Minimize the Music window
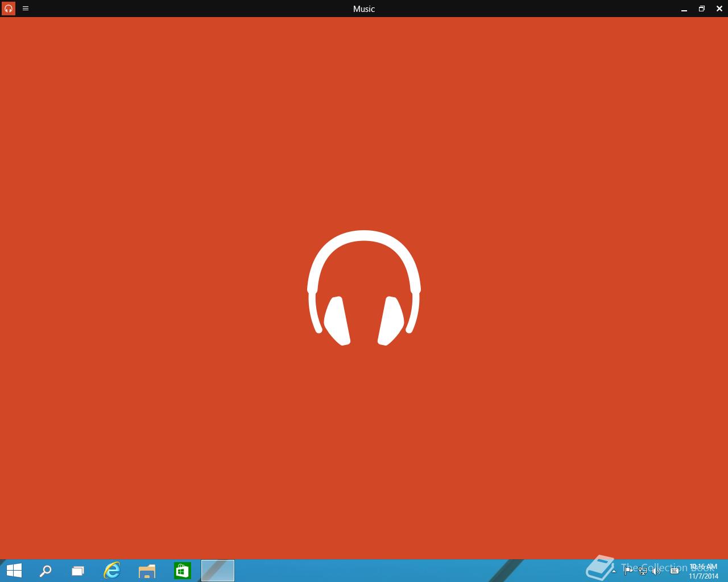 click(684, 9)
